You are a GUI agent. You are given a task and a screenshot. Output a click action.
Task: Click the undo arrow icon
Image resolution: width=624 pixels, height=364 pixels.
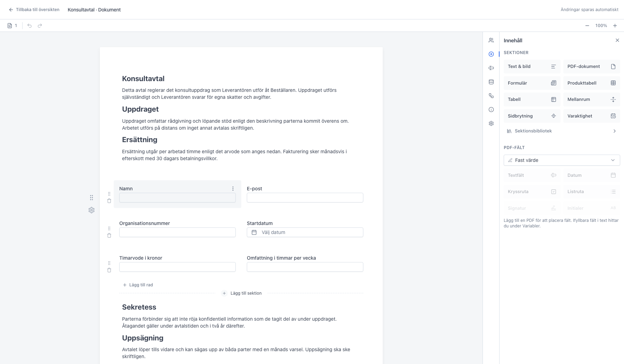[29, 26]
